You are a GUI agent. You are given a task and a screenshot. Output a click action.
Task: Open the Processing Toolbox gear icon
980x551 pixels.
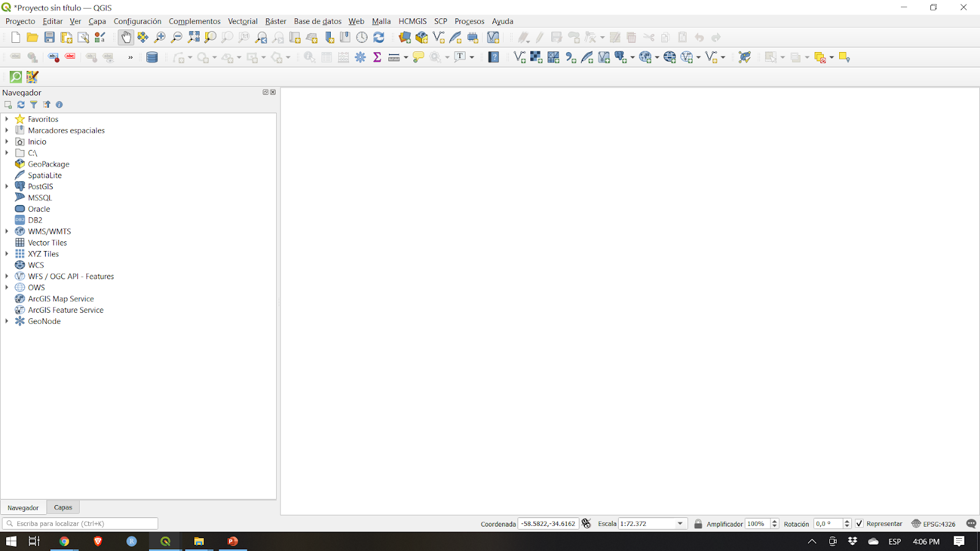(360, 57)
